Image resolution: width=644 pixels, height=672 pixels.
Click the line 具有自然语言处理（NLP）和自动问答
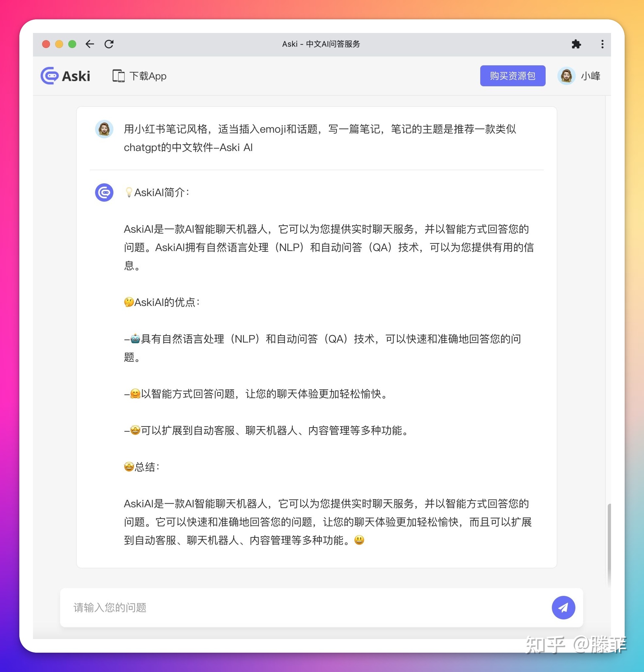coord(322,348)
